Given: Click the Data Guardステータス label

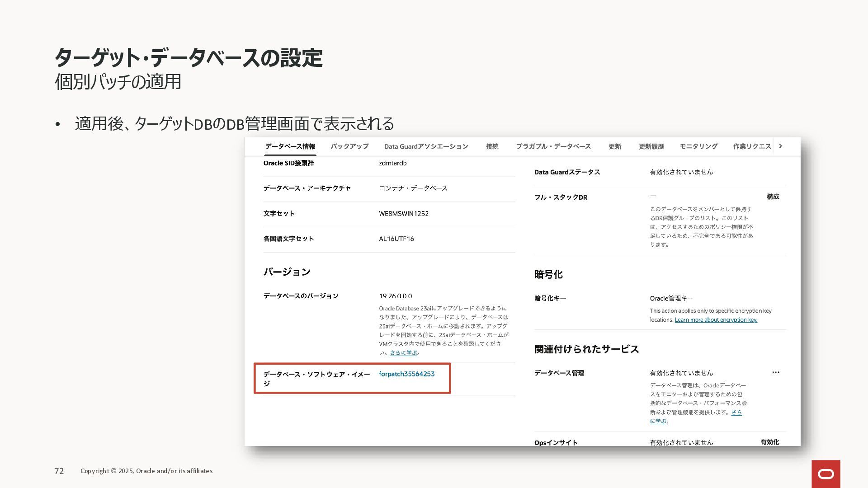Looking at the screenshot, I should click(567, 172).
